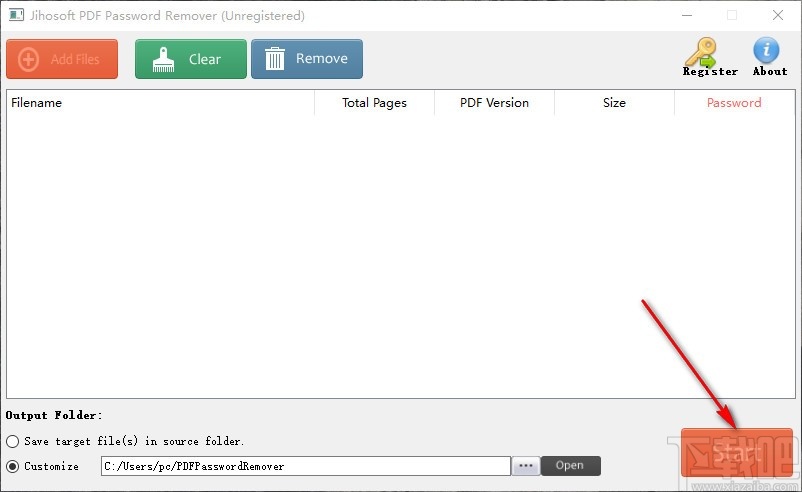
Task: Click the Jihosoft app icon in title bar
Action: pyautogui.click(x=16, y=15)
